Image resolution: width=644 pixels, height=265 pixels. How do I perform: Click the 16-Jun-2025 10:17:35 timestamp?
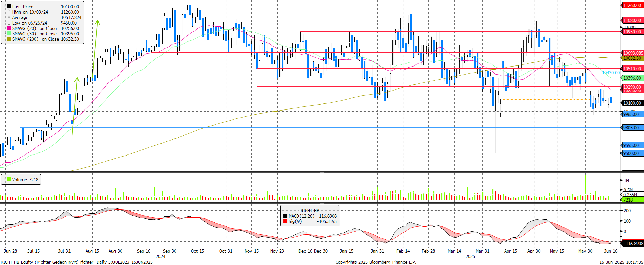tap(621, 262)
